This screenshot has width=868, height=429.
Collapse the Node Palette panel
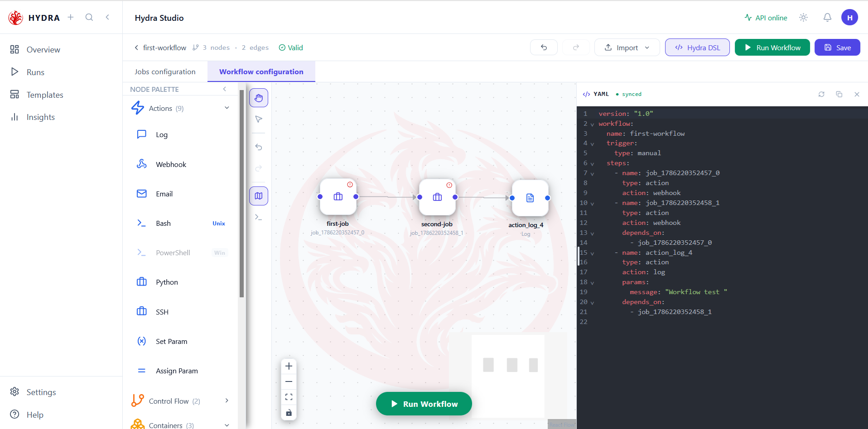(225, 89)
